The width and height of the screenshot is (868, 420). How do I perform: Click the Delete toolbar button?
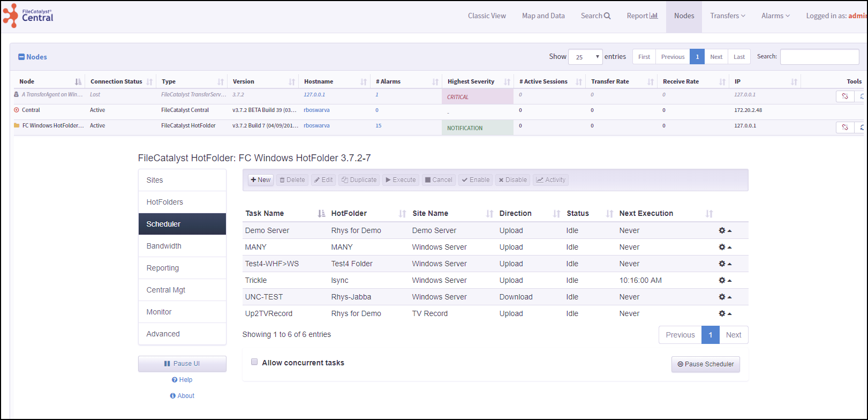(x=292, y=180)
